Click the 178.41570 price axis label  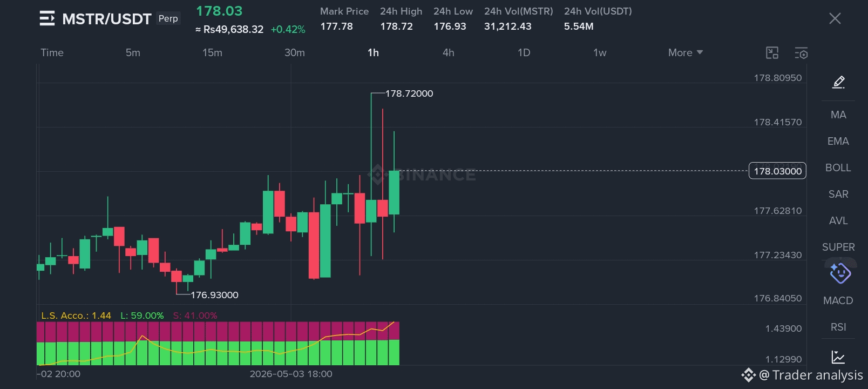coord(778,122)
